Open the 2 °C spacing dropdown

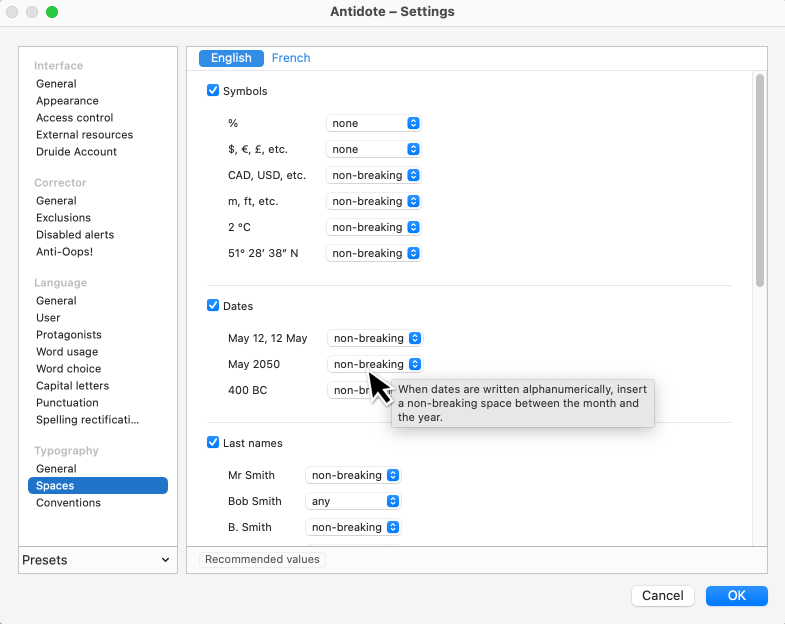click(373, 227)
